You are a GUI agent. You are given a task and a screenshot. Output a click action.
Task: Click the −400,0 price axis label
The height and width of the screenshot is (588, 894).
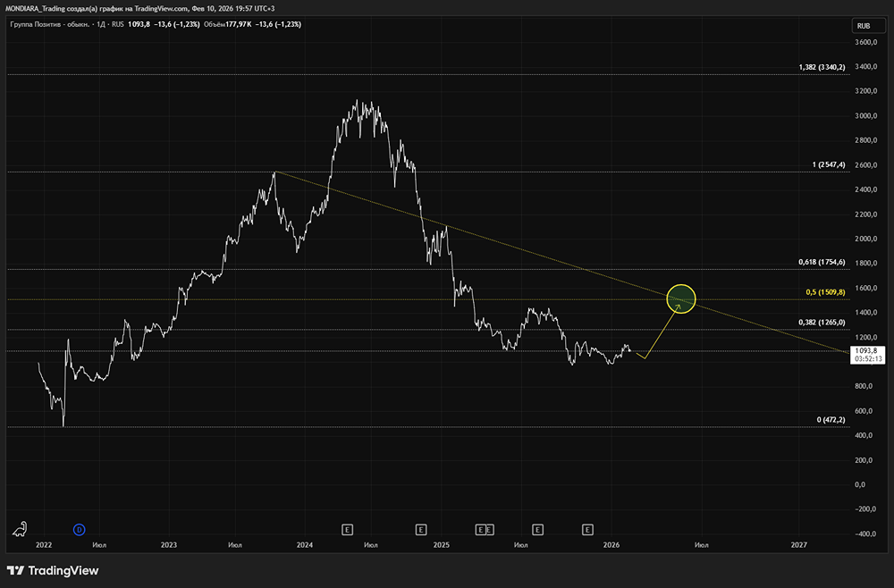point(864,533)
